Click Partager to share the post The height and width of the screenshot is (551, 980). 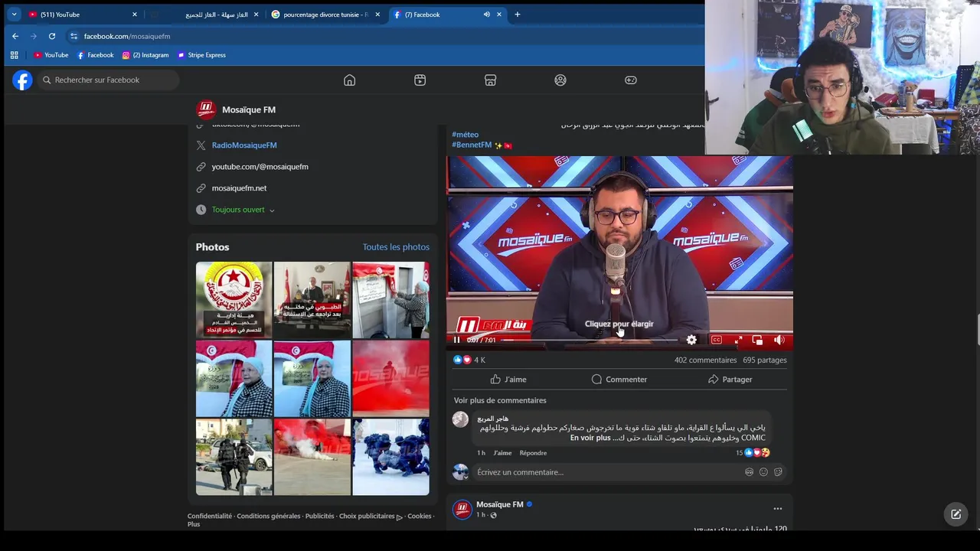pyautogui.click(x=730, y=380)
